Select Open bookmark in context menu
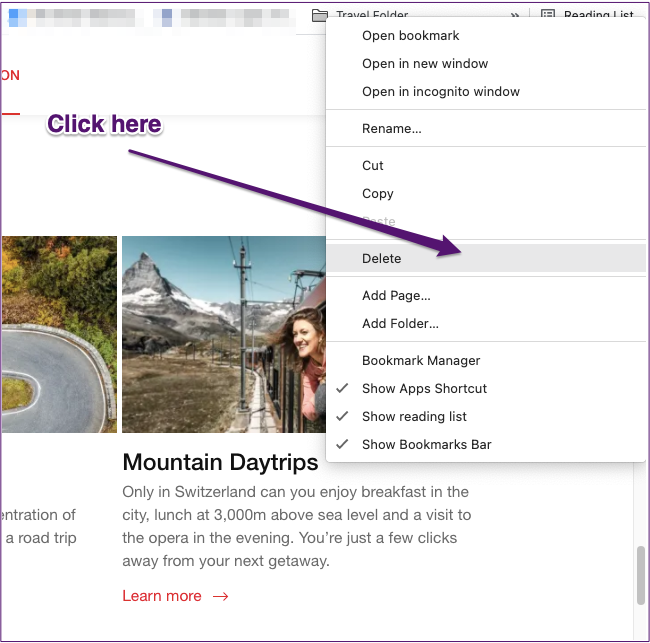The height and width of the screenshot is (643, 650). (486, 36)
